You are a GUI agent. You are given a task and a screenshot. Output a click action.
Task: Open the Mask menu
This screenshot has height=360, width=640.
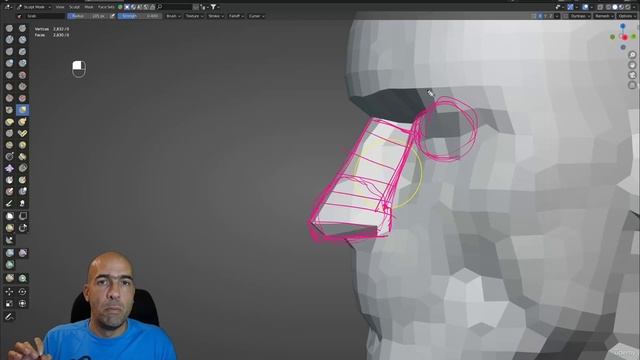tap(89, 7)
